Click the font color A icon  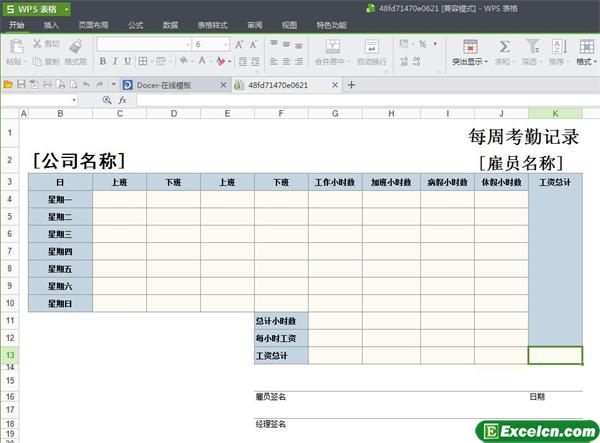pyautogui.click(x=202, y=61)
